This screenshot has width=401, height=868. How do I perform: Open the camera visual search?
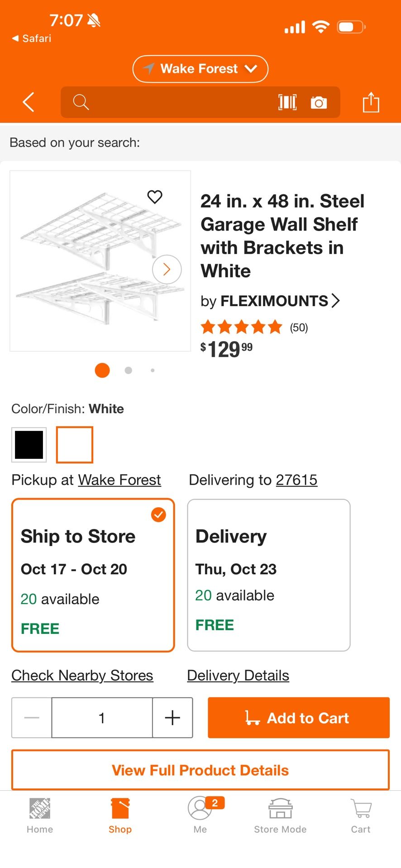pos(319,102)
